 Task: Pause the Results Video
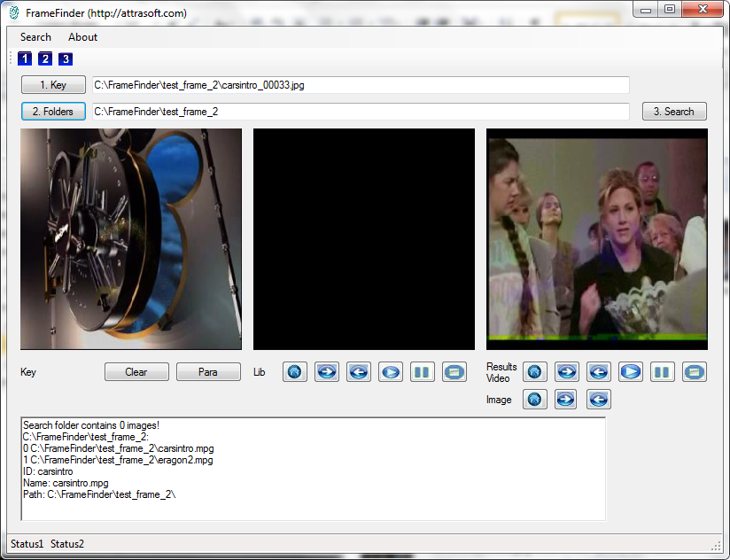click(663, 372)
